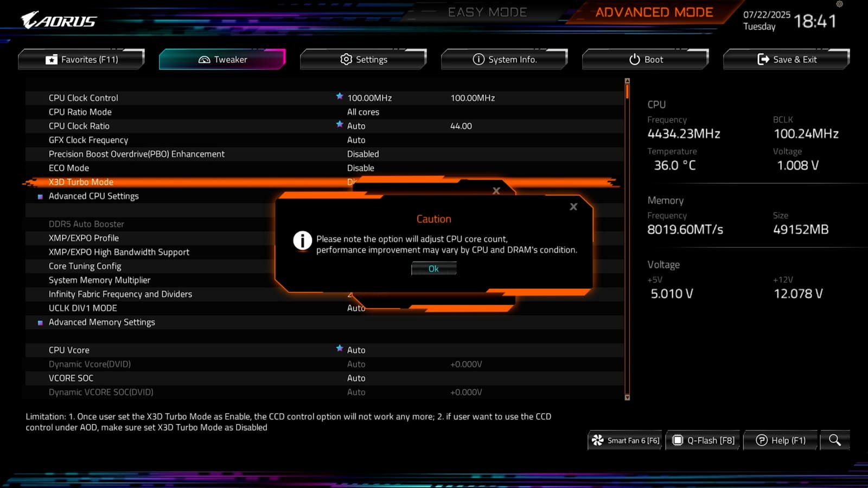Toggle the favorite star for CPU Vcore
This screenshot has width=868, height=488.
[x=340, y=348]
